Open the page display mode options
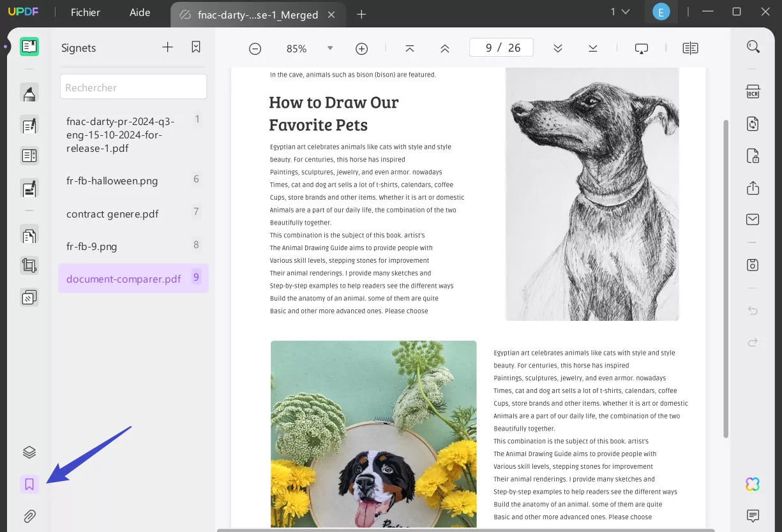This screenshot has height=532, width=782. tap(690, 48)
